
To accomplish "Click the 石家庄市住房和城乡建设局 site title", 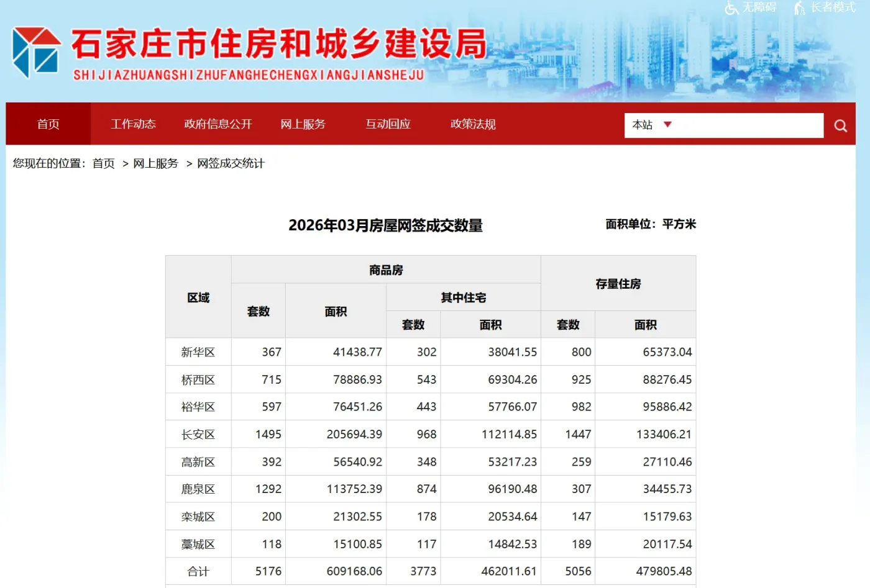I will 279,45.
